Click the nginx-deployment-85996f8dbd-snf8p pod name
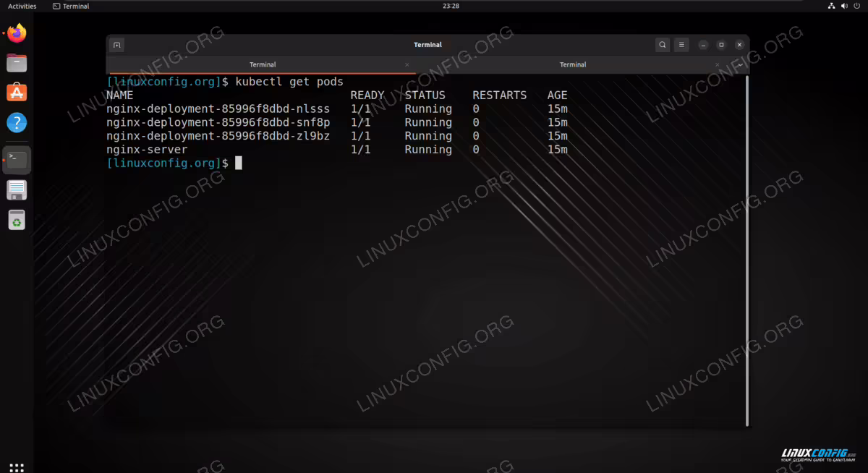This screenshot has width=868, height=473. [218, 122]
